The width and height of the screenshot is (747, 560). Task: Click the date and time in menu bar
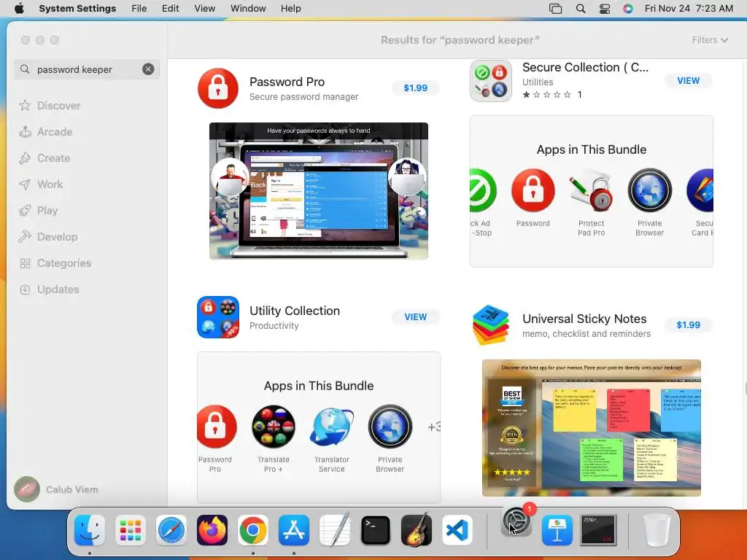689,9
